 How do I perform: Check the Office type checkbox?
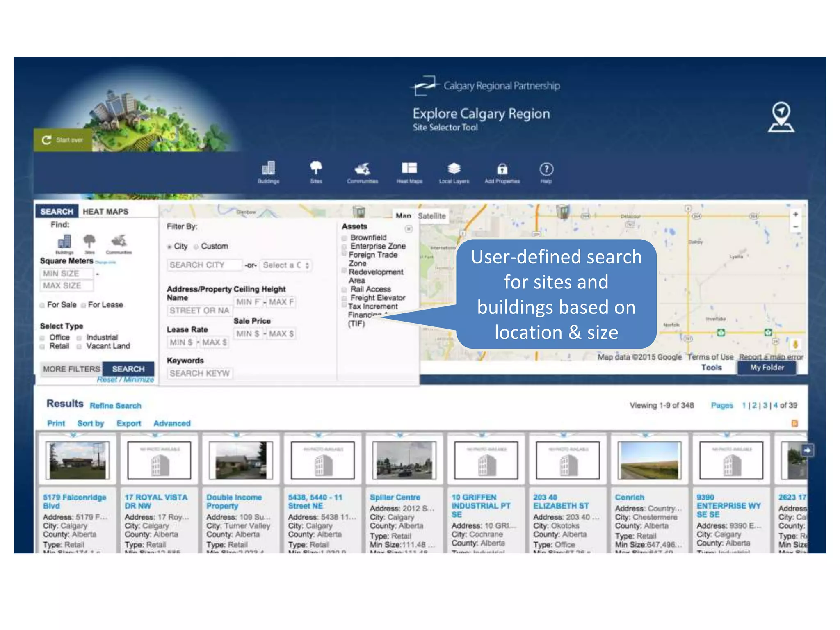tap(42, 338)
